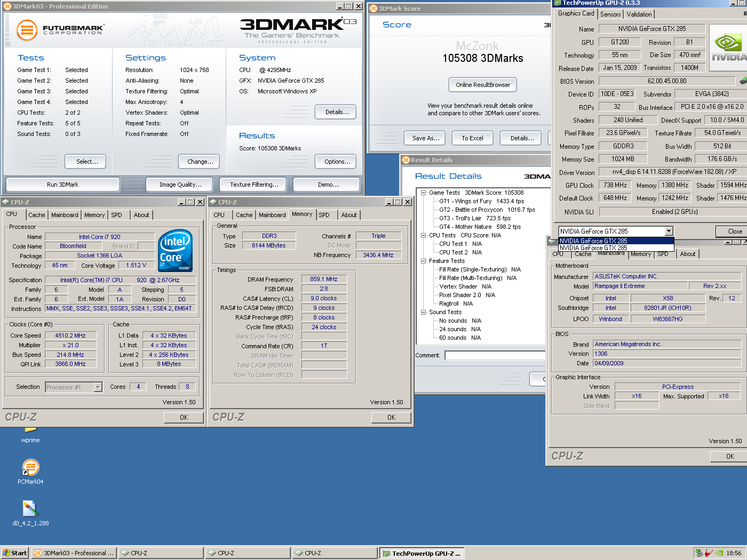This screenshot has width=747, height=560.
Task: Click the safely remove hardware tray icon
Action: [x=699, y=553]
